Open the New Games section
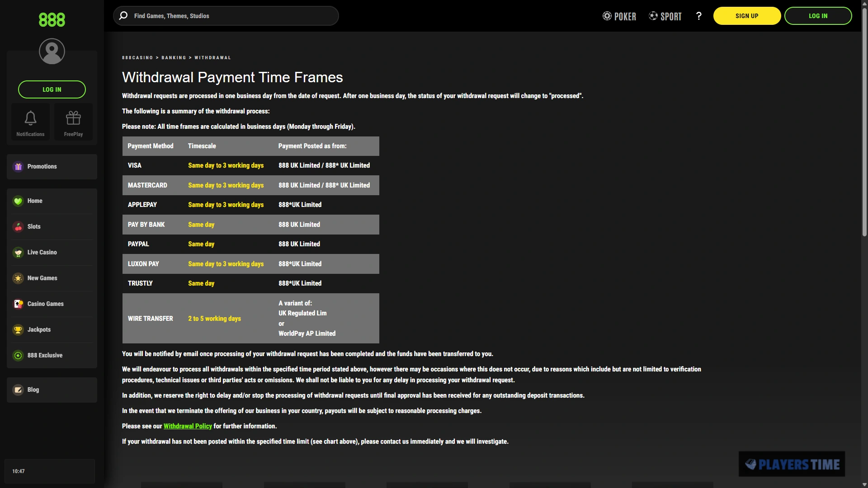 42,278
